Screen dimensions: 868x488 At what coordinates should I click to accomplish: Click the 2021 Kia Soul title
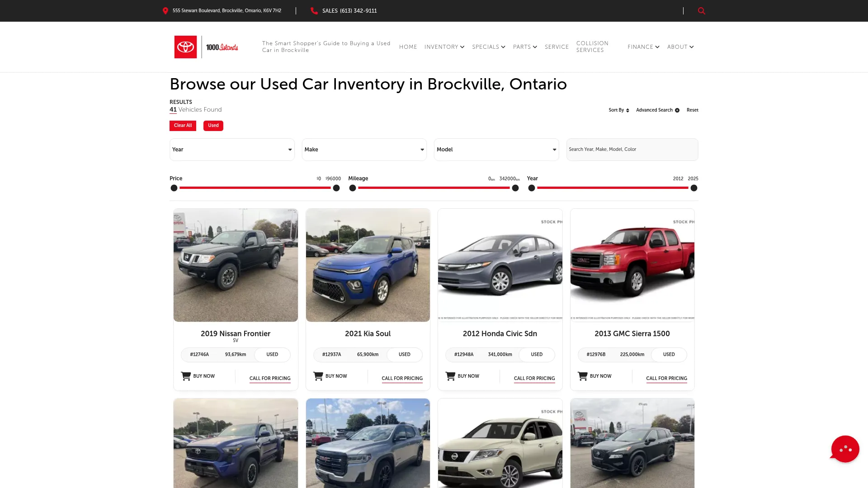click(x=368, y=333)
